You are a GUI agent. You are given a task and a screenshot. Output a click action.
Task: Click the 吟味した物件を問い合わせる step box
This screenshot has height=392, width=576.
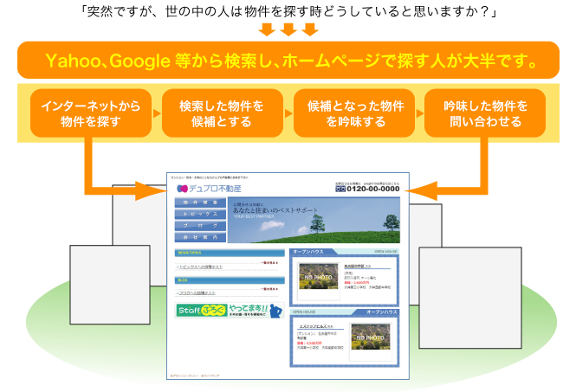point(485,113)
